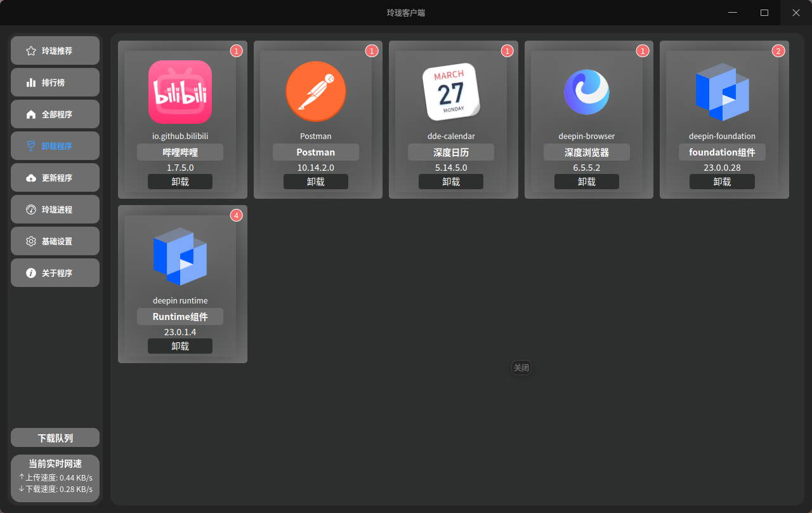This screenshot has width=812, height=513.
Task: Click the foundation组件 name label
Action: [723, 152]
